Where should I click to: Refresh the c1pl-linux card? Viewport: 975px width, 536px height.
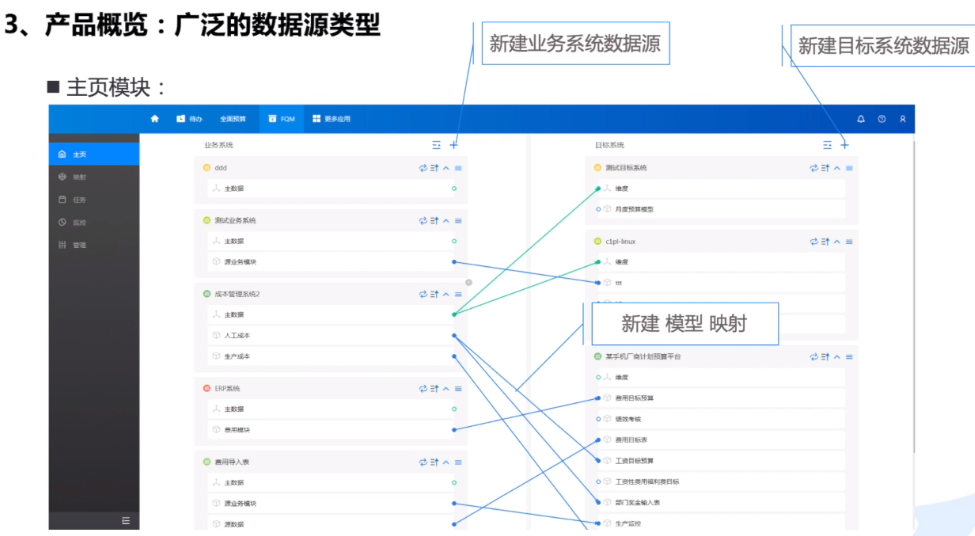pos(813,241)
